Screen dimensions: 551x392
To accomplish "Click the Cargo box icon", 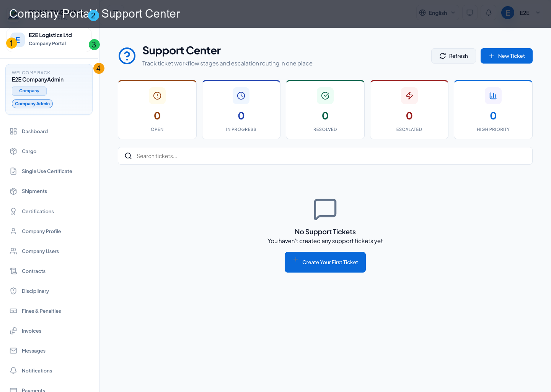I will pos(13,151).
